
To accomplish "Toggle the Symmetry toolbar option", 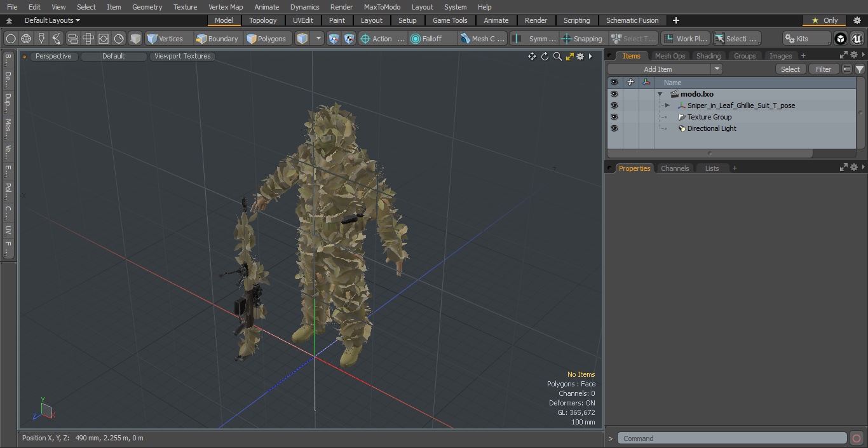I will [534, 39].
